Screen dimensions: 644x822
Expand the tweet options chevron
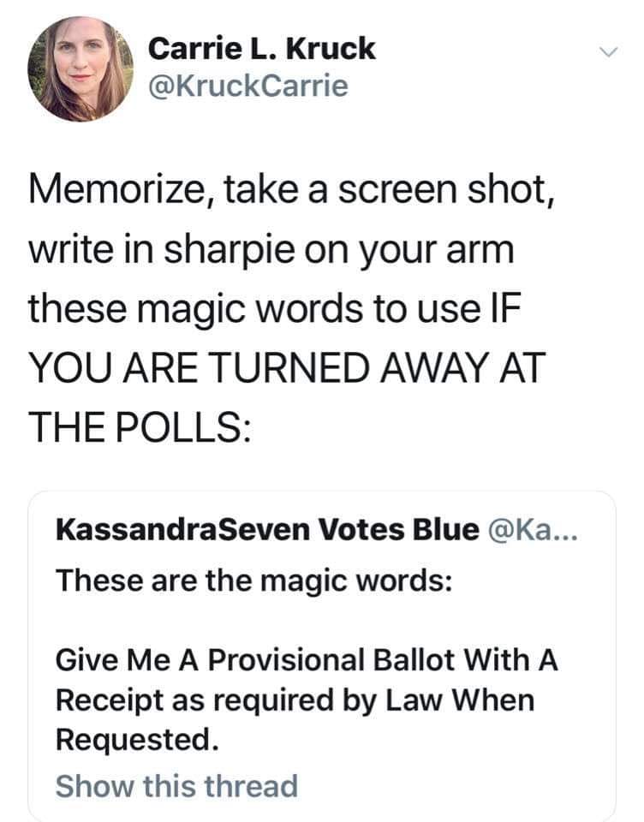tap(607, 53)
